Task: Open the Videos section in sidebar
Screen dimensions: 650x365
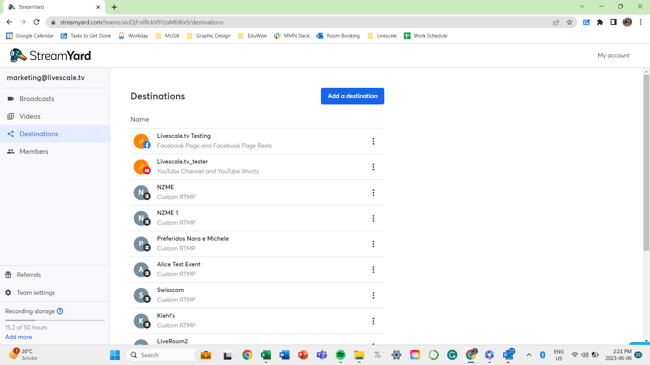Action: [x=30, y=117]
